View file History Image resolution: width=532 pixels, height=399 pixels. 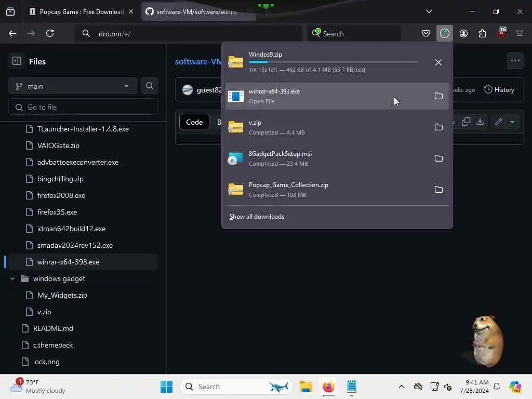click(x=499, y=89)
